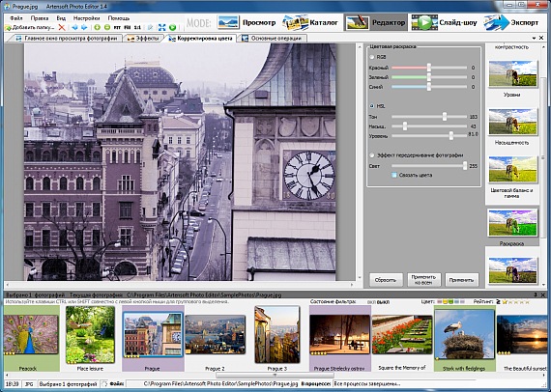Toggle fullscreen with blue arrows icon
551x392 pixels.
tap(162, 27)
